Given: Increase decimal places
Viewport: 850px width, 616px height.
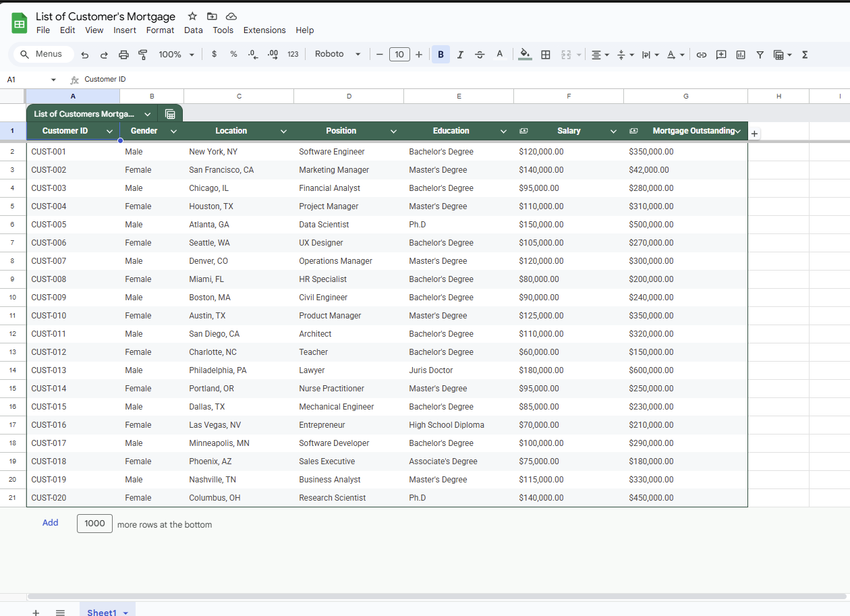Looking at the screenshot, I should [x=273, y=55].
